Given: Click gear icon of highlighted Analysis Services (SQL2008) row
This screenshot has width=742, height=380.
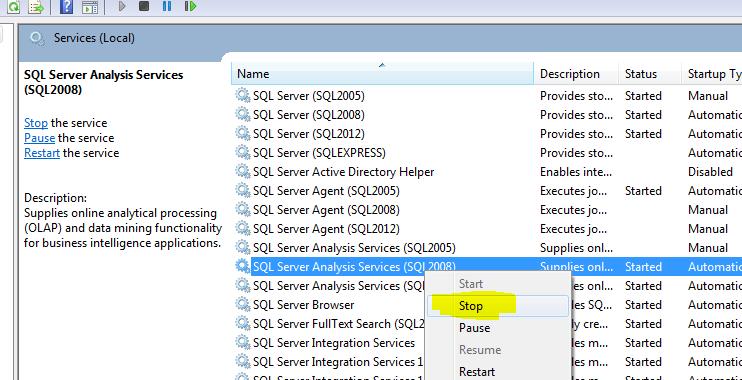Looking at the screenshot, I should [x=243, y=267].
